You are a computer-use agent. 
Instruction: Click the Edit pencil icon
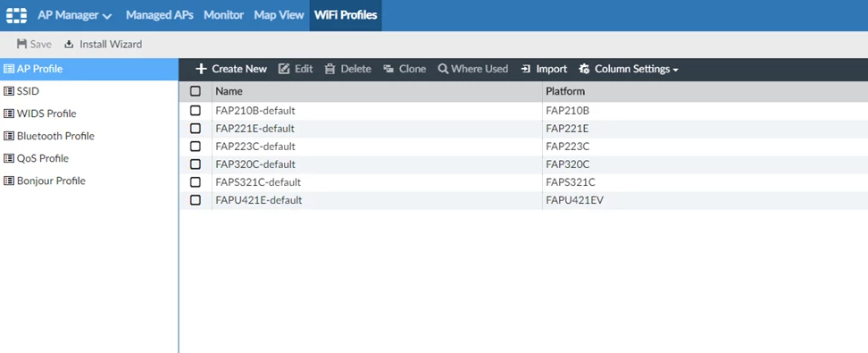(x=284, y=70)
